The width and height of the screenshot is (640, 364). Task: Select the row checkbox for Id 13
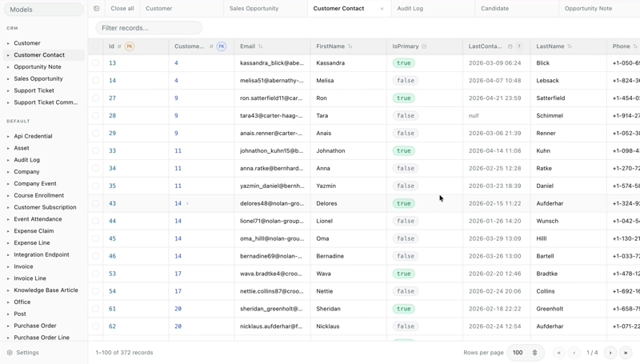(x=95, y=63)
